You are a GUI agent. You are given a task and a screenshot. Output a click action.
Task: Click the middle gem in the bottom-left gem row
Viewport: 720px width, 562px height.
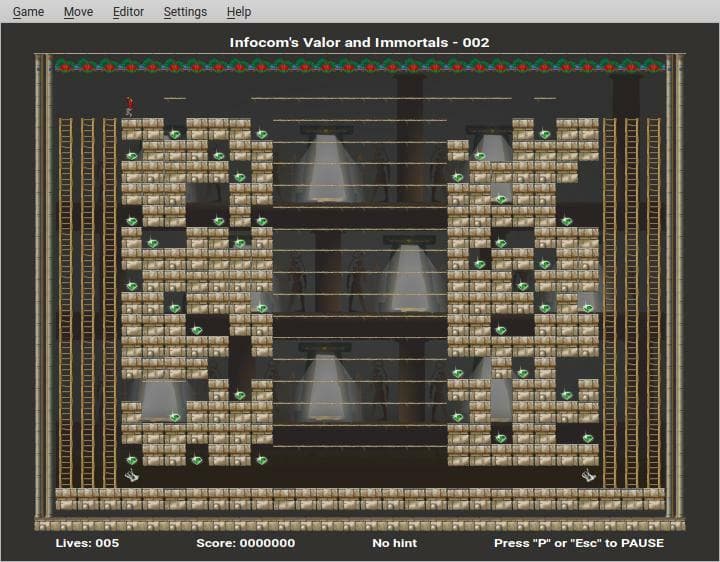click(x=197, y=460)
